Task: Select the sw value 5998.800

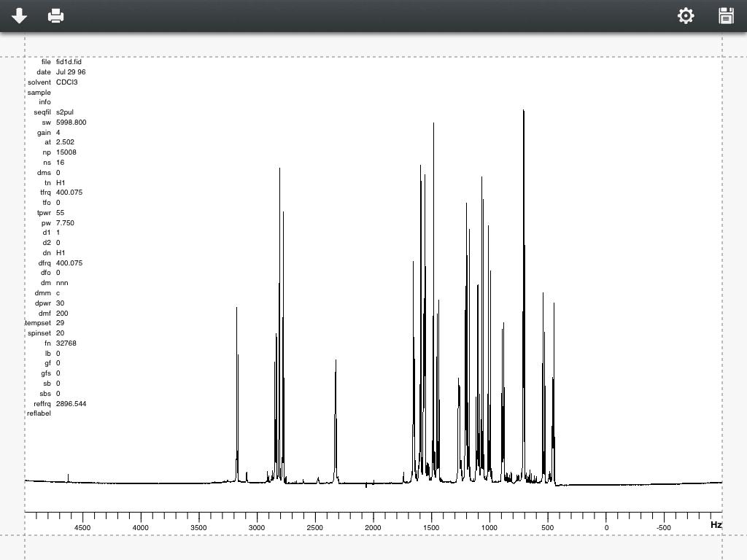Action: [71, 122]
